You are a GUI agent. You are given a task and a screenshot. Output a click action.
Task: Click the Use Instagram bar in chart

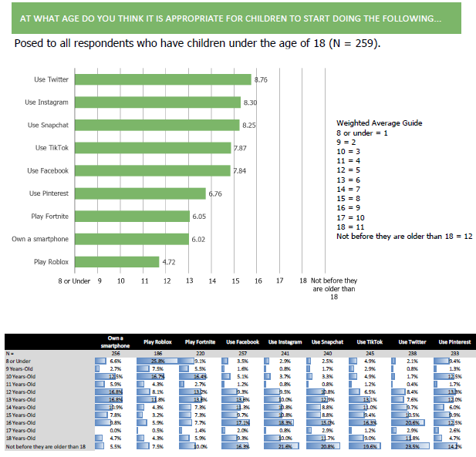click(158, 102)
